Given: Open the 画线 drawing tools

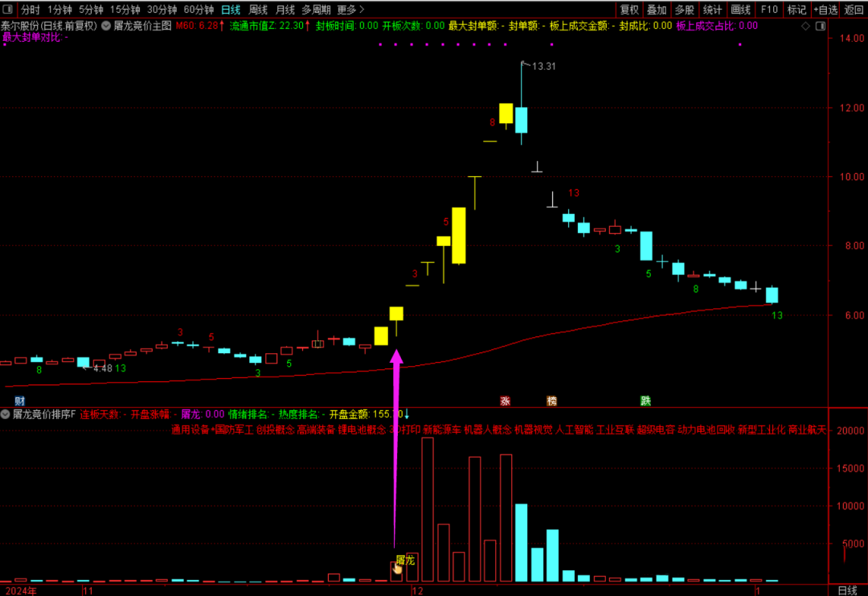Looking at the screenshot, I should click(740, 10).
